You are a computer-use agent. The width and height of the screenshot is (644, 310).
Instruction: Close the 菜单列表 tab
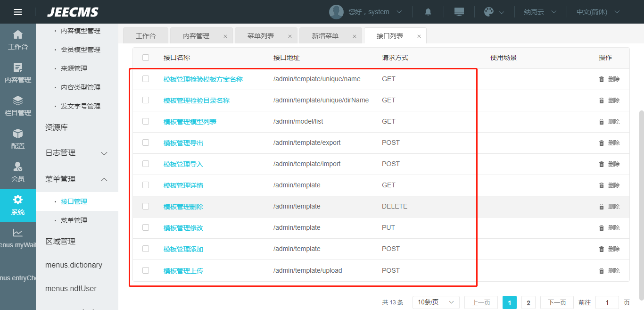pos(289,36)
